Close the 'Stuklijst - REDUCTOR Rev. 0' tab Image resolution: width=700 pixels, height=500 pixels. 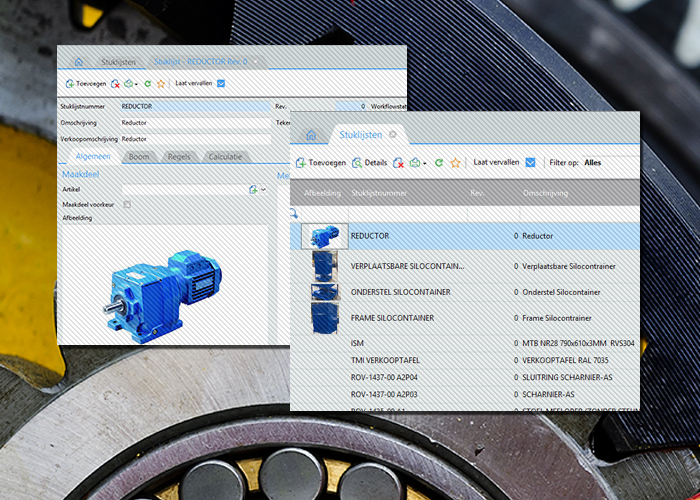(256, 62)
